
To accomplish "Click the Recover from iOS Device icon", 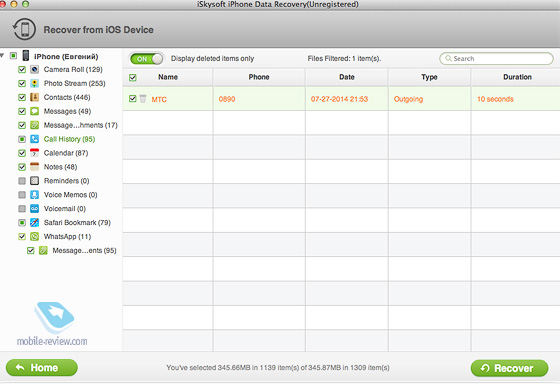I will [24, 29].
